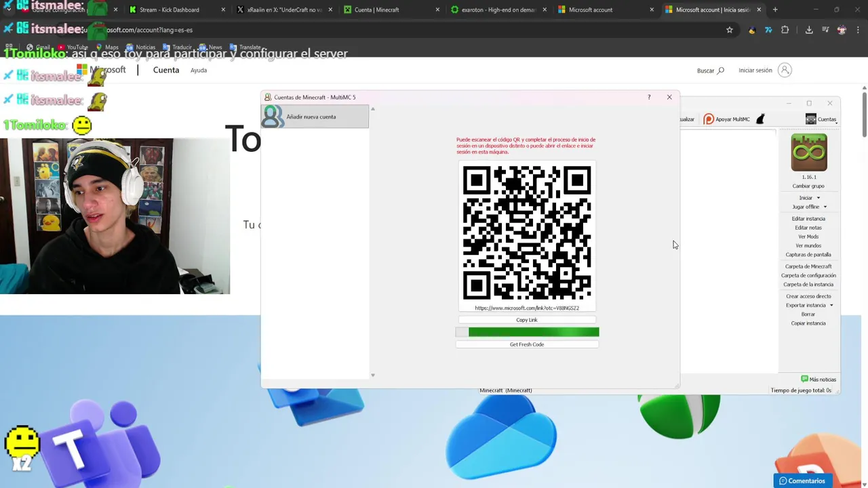Screen dimensions: 868x488
Task: Open the media control icon in browser toolbar
Action: (825, 30)
